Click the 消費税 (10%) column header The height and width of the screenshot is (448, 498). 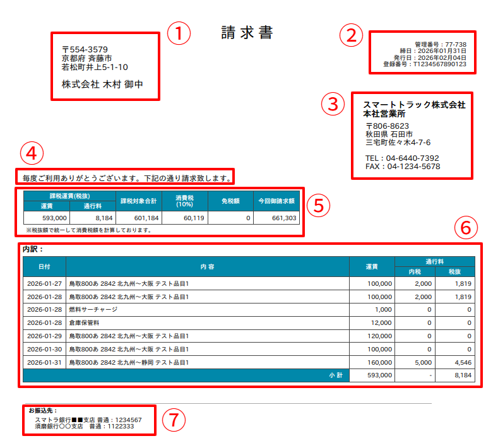[184, 201]
